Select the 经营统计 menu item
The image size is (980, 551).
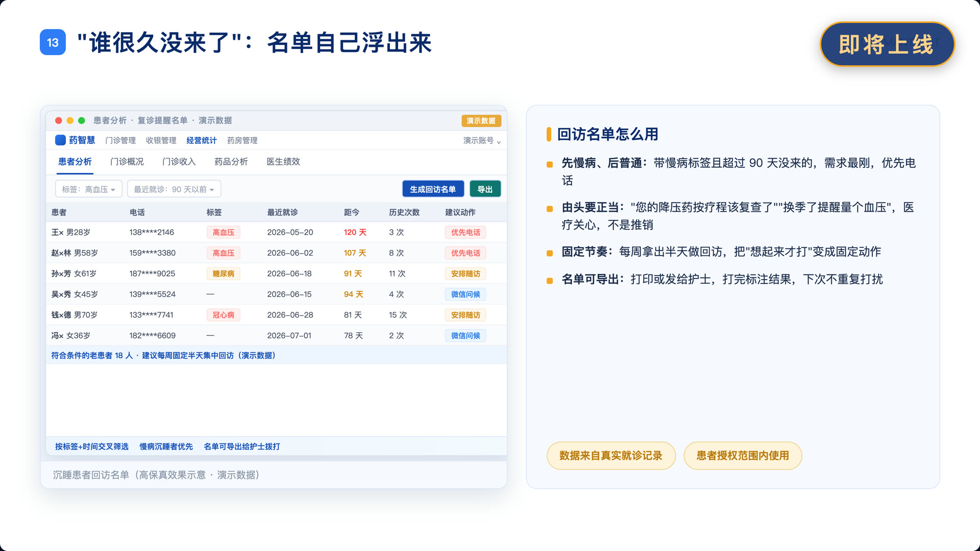[201, 141]
